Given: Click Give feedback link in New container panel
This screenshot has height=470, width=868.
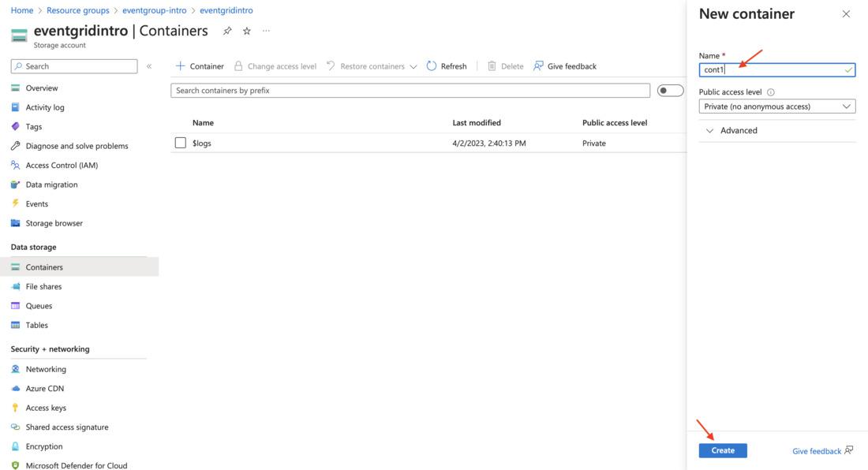Looking at the screenshot, I should [822, 451].
